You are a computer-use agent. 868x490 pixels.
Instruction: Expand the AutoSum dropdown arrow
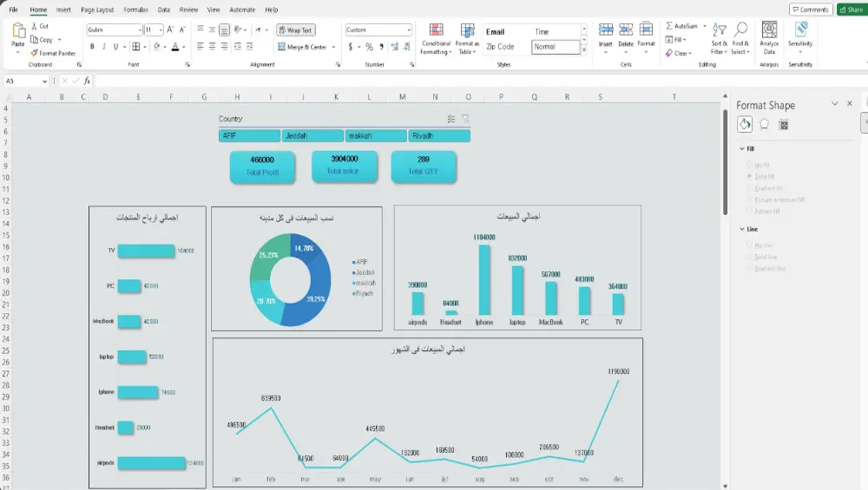coord(705,26)
